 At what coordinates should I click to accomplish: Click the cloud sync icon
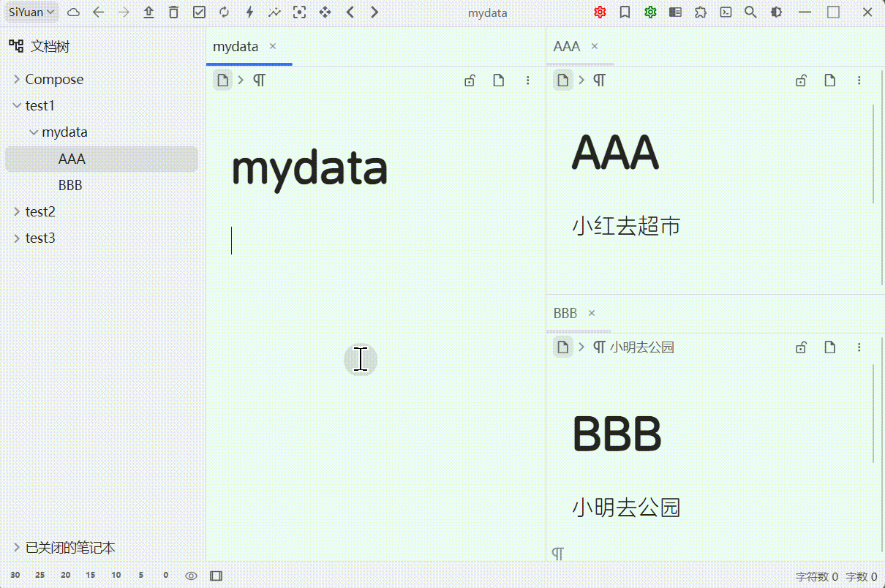pos(73,12)
